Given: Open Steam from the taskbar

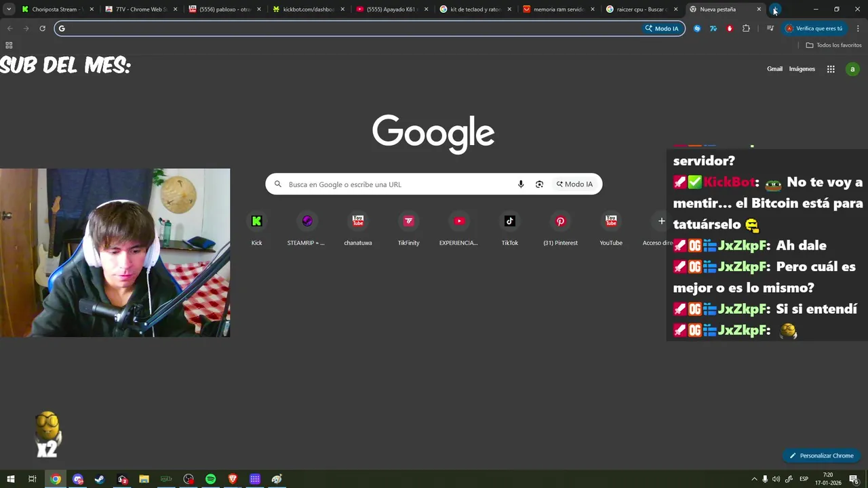Looking at the screenshot, I should 100,479.
